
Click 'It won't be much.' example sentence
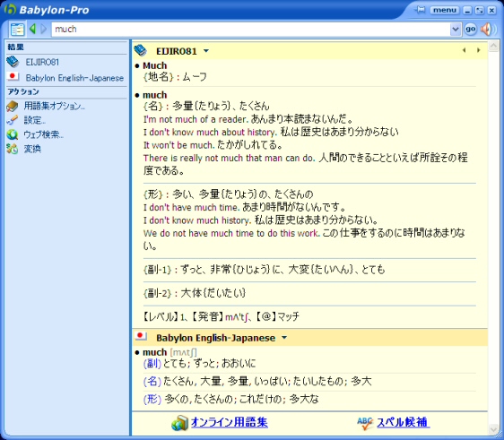(178, 145)
